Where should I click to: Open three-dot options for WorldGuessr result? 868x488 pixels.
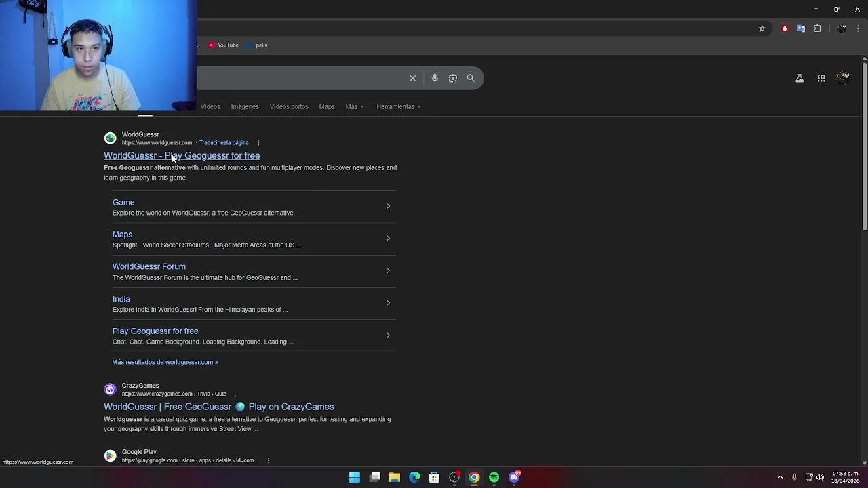pyautogui.click(x=258, y=143)
